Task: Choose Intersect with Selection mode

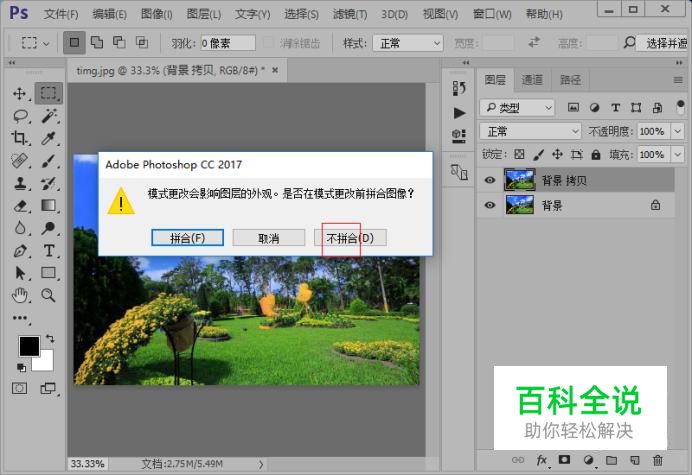Action: click(x=142, y=42)
